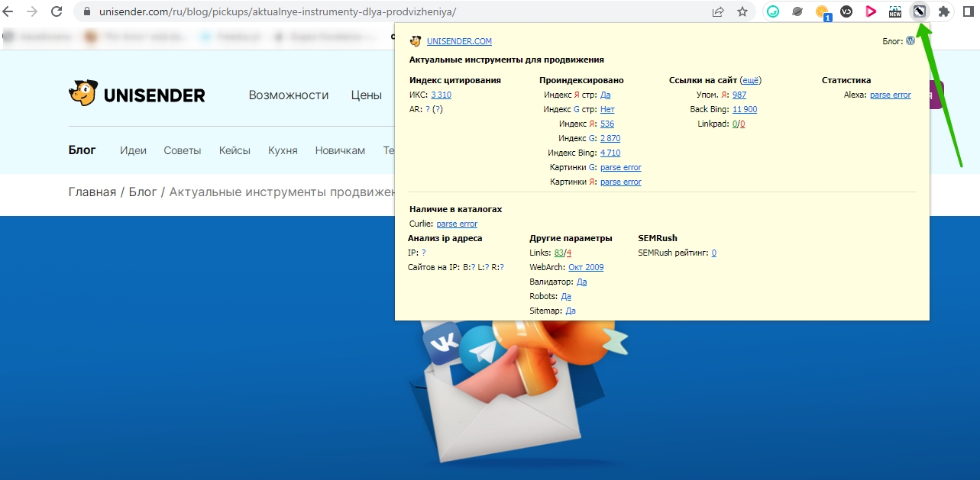Click the WordPress icon next to Блог

[x=910, y=41]
